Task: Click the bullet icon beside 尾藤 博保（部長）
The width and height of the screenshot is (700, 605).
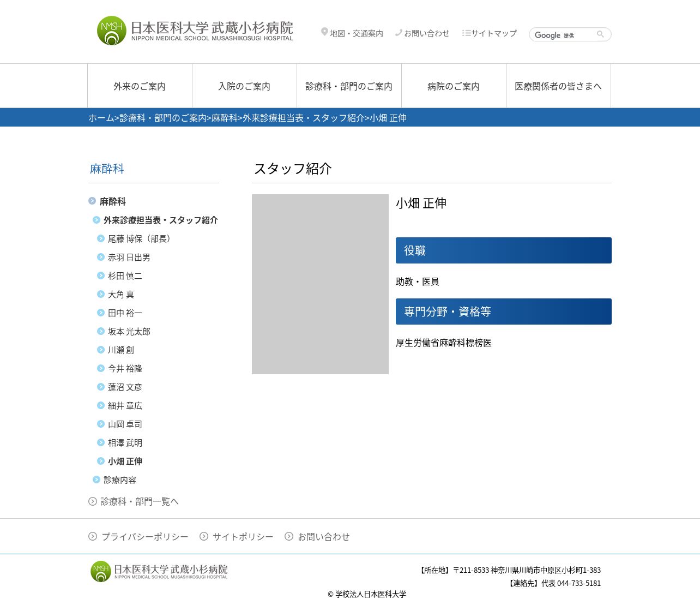Action: tap(101, 238)
